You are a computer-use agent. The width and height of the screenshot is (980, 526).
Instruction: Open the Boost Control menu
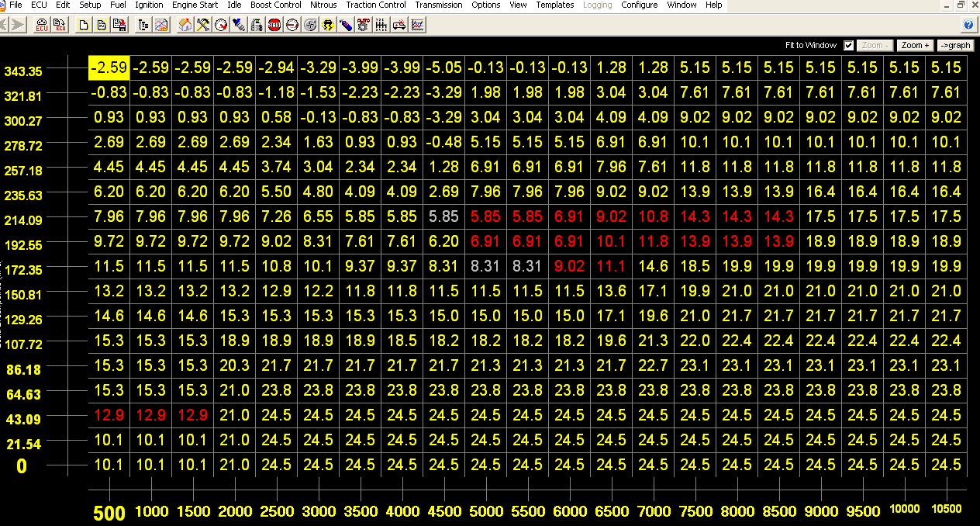tap(276, 5)
